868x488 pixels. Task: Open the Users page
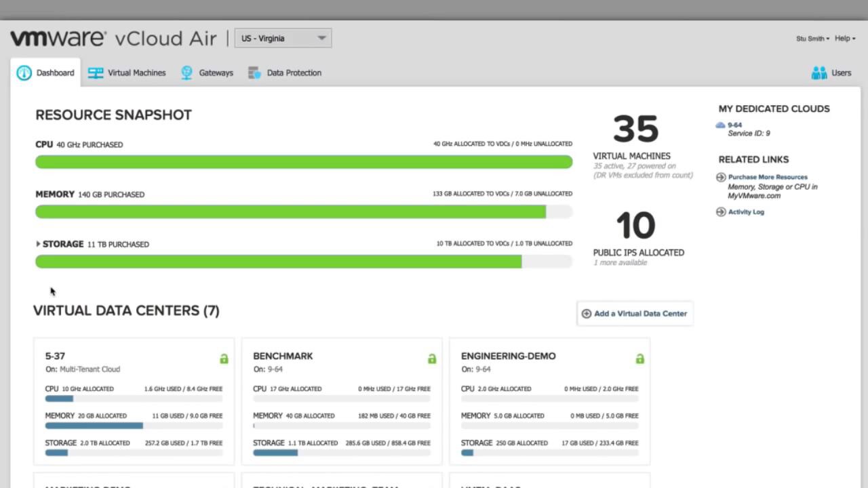point(831,73)
